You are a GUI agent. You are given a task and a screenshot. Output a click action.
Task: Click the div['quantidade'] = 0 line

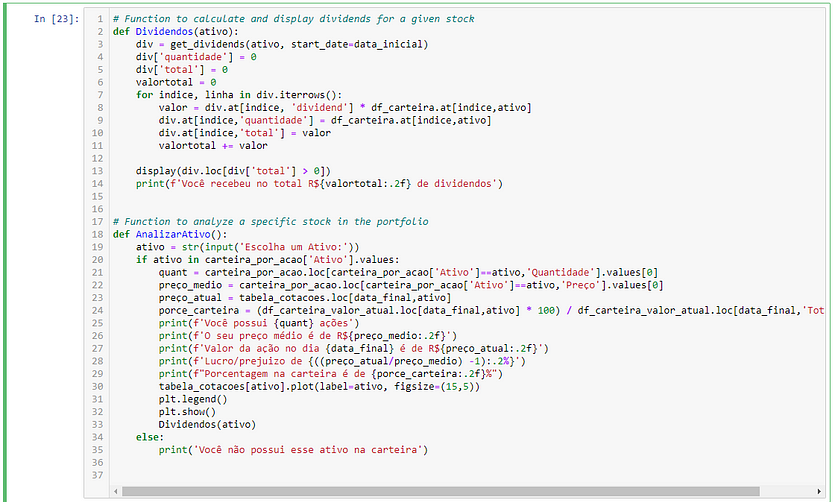click(x=196, y=57)
